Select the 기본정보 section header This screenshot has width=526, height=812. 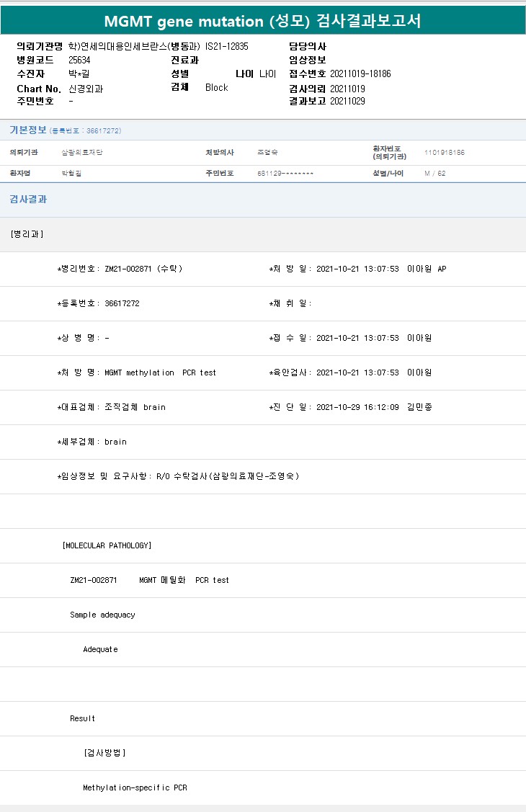28,130
